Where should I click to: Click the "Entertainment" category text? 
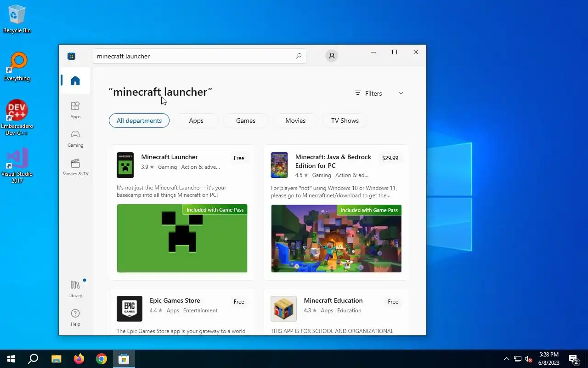[200, 310]
